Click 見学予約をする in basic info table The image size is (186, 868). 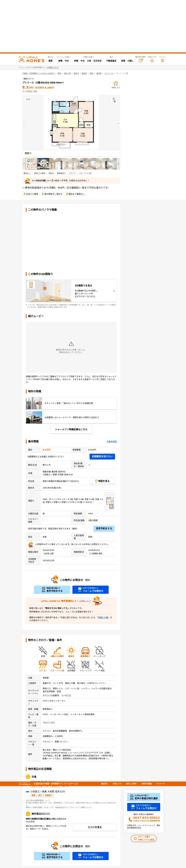pyautogui.click(x=104, y=529)
